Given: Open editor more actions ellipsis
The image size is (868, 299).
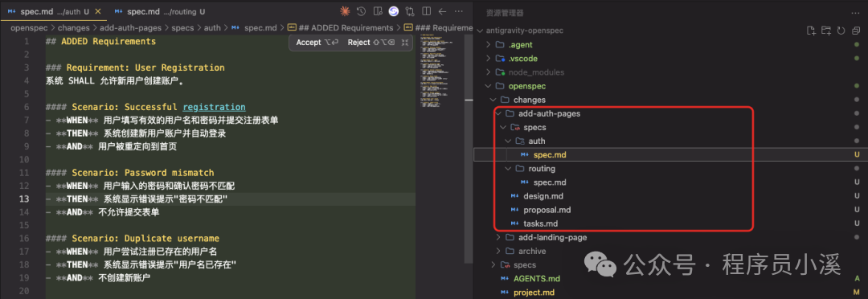Looking at the screenshot, I should pos(459,11).
